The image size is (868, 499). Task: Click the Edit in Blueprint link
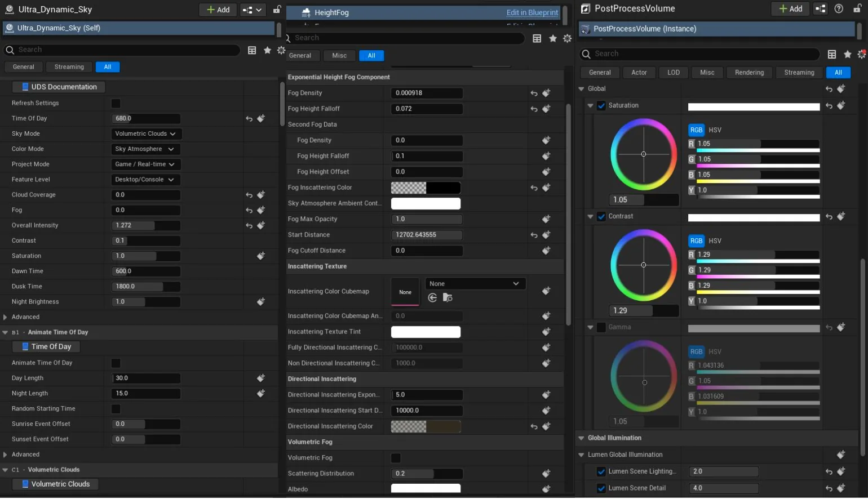click(x=532, y=12)
